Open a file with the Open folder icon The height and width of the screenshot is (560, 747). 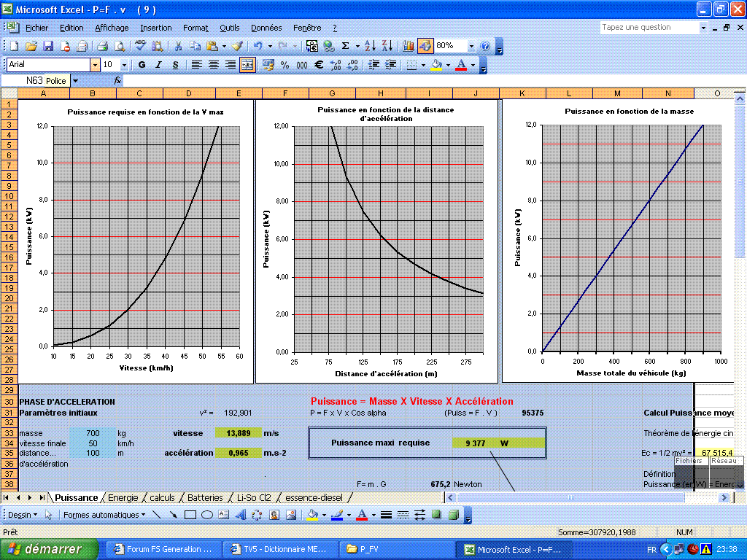(31, 46)
